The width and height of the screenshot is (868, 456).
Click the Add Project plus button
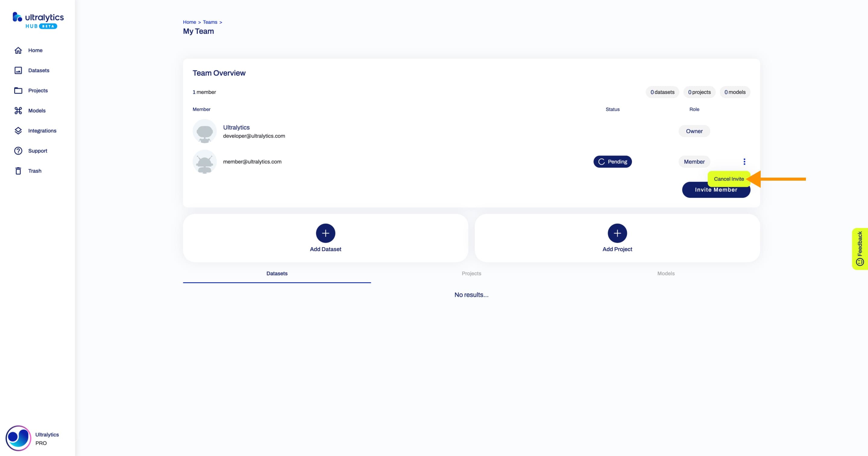click(x=617, y=233)
